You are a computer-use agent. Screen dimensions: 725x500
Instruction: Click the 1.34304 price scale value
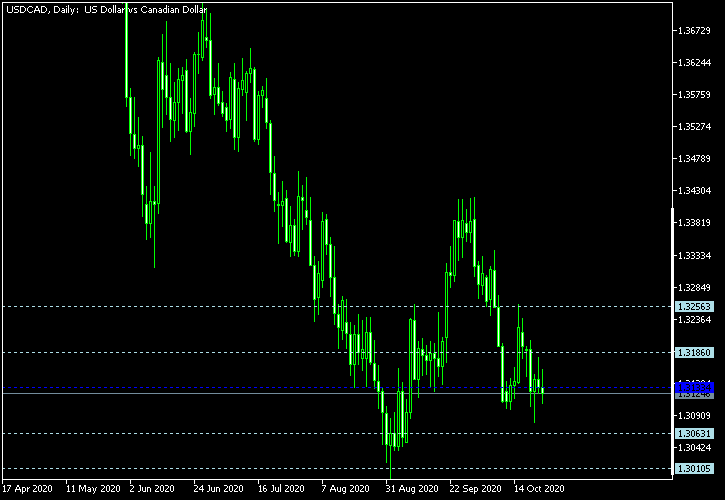click(x=694, y=191)
